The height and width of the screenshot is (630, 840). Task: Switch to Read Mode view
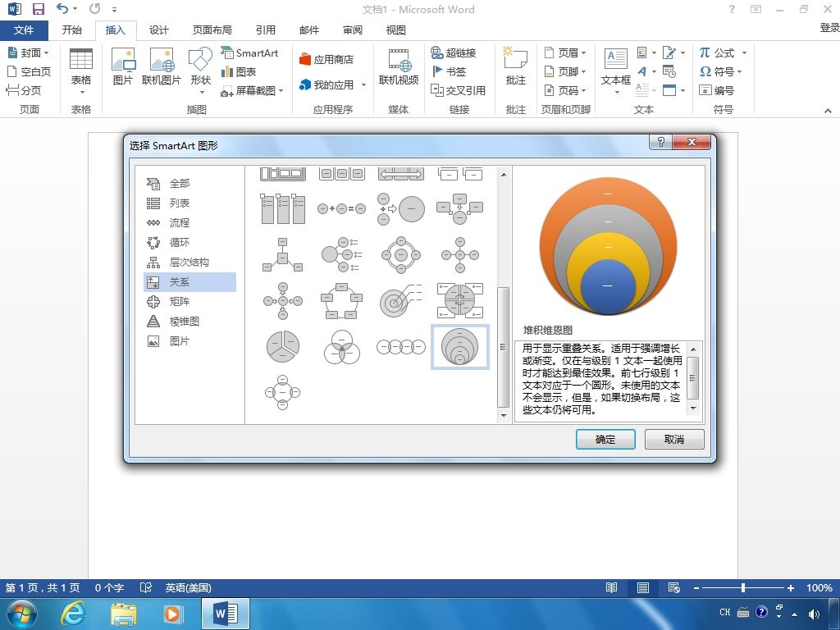[x=611, y=587]
